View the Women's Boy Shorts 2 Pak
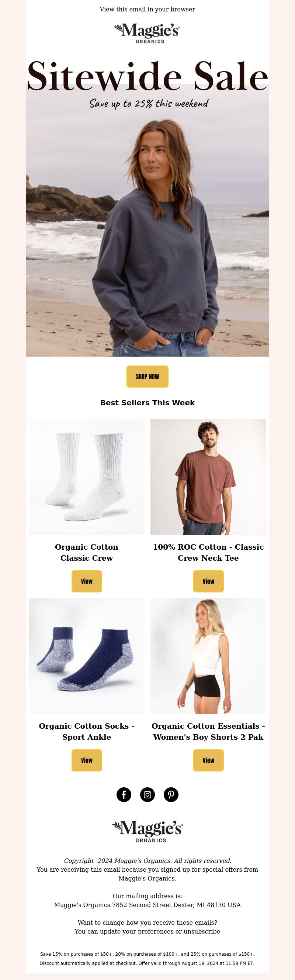This screenshot has width=295, height=980. pyautogui.click(x=208, y=760)
